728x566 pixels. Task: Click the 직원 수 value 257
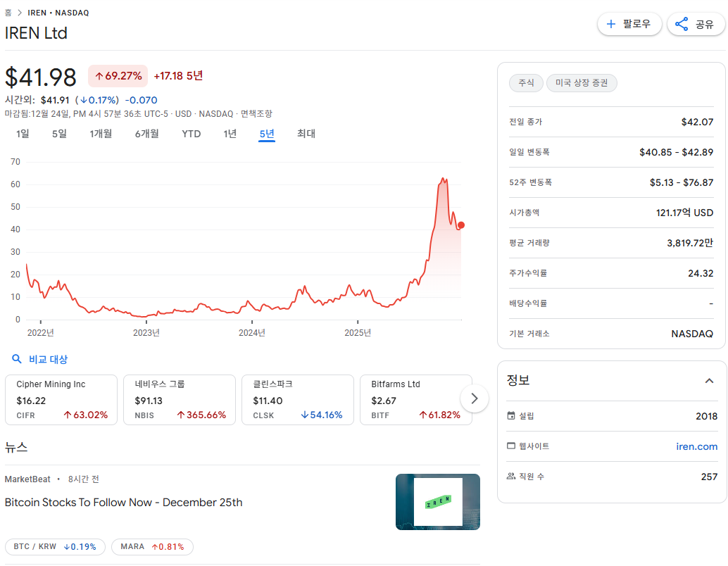pos(709,477)
